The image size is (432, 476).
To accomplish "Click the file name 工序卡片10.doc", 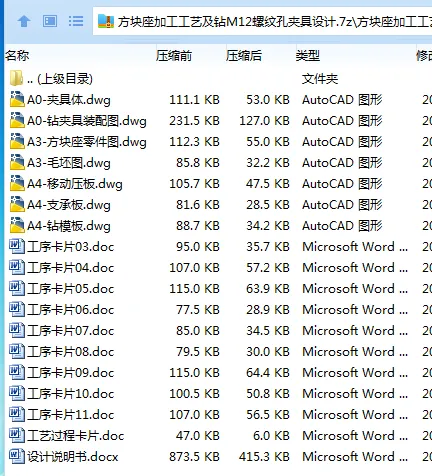I will coord(71,394).
